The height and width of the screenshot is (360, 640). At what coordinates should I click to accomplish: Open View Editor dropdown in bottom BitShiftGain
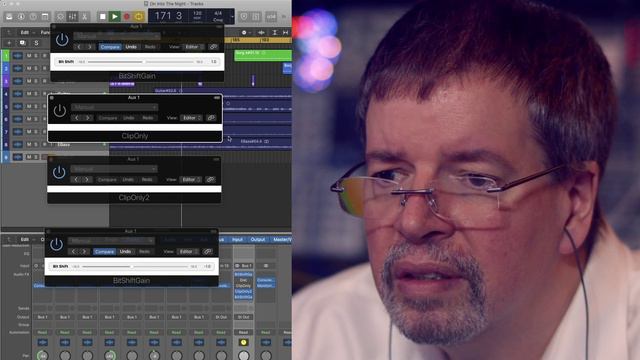[x=187, y=251]
